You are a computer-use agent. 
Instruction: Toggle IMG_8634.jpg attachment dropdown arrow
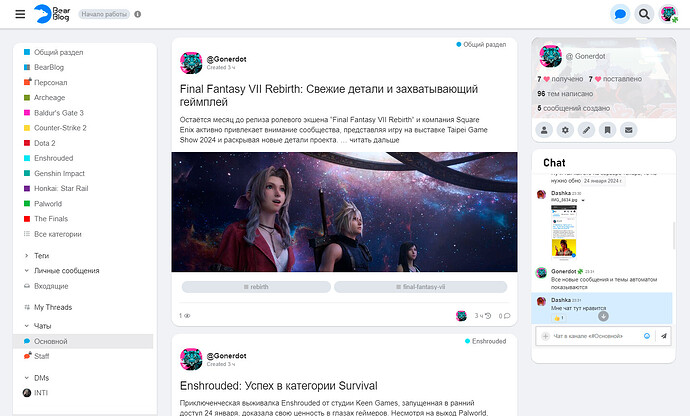[583, 200]
